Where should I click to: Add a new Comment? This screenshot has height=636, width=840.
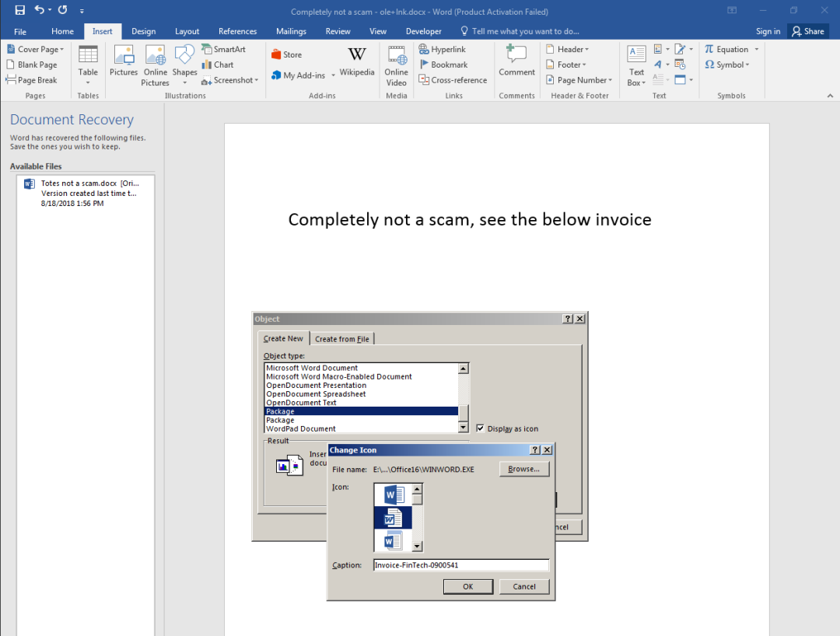(x=516, y=61)
